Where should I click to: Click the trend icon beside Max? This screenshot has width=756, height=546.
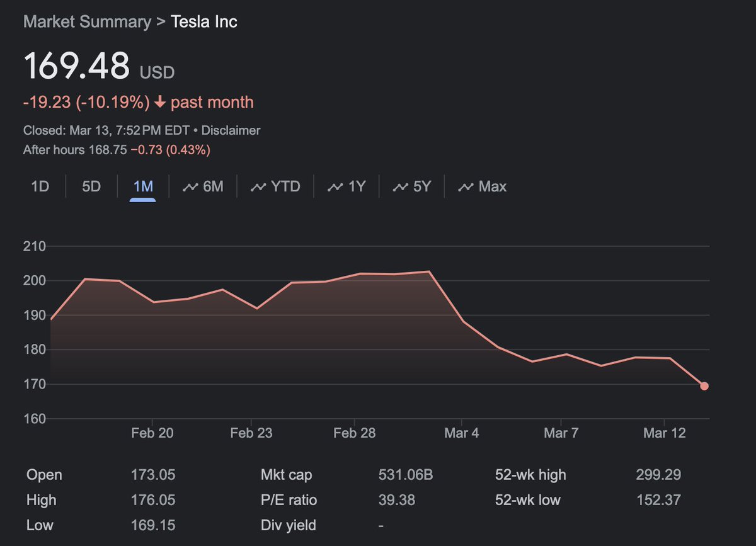pyautogui.click(x=466, y=187)
